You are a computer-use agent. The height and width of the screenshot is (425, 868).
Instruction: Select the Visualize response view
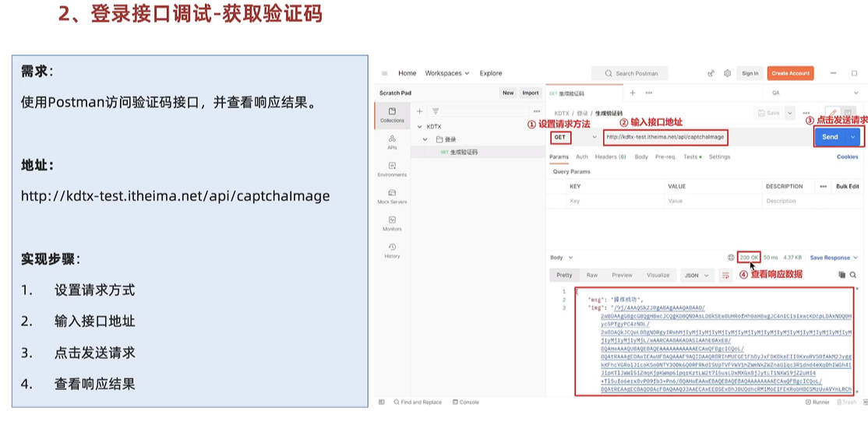(x=658, y=276)
